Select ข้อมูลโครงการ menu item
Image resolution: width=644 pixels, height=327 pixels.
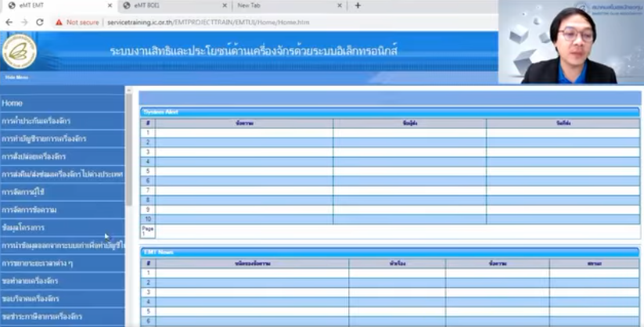[x=63, y=228]
